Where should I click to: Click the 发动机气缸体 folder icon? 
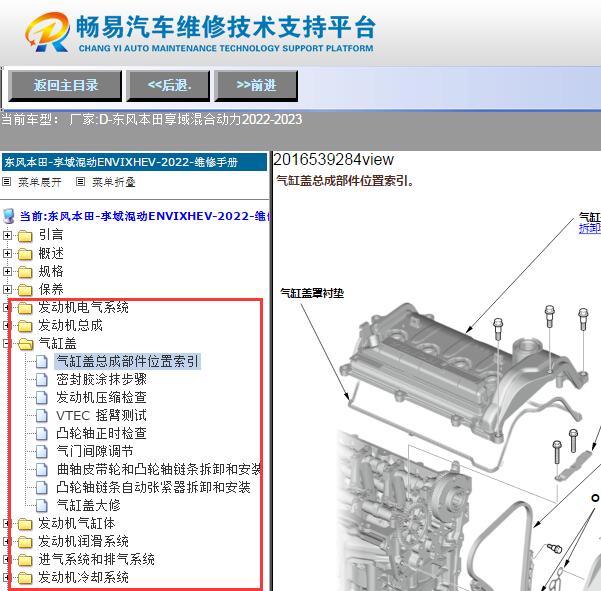25,524
